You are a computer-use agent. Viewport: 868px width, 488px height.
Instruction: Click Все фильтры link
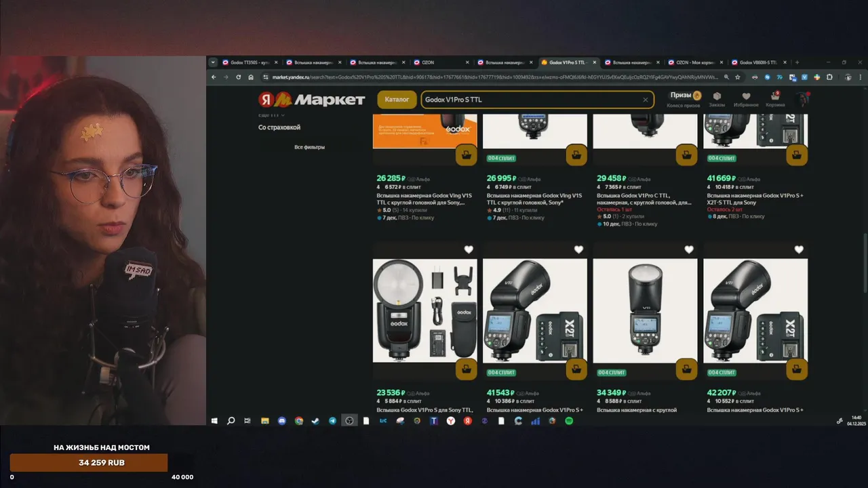click(x=309, y=147)
